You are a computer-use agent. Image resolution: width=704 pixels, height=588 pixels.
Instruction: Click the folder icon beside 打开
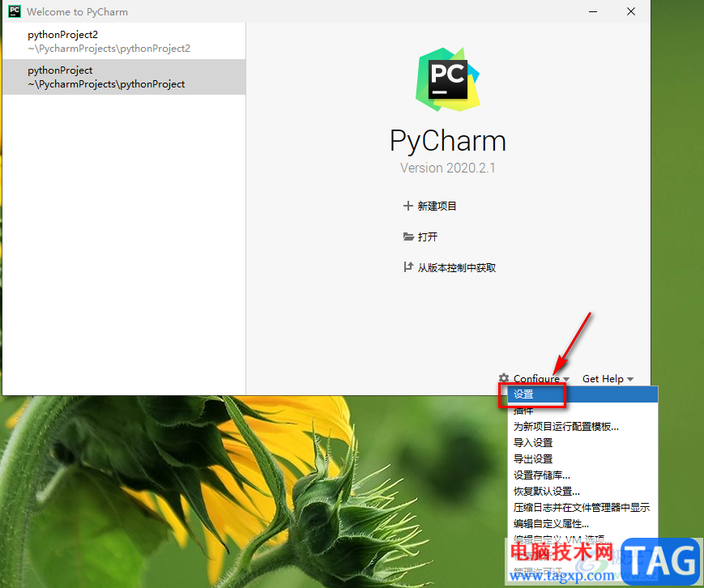[408, 236]
